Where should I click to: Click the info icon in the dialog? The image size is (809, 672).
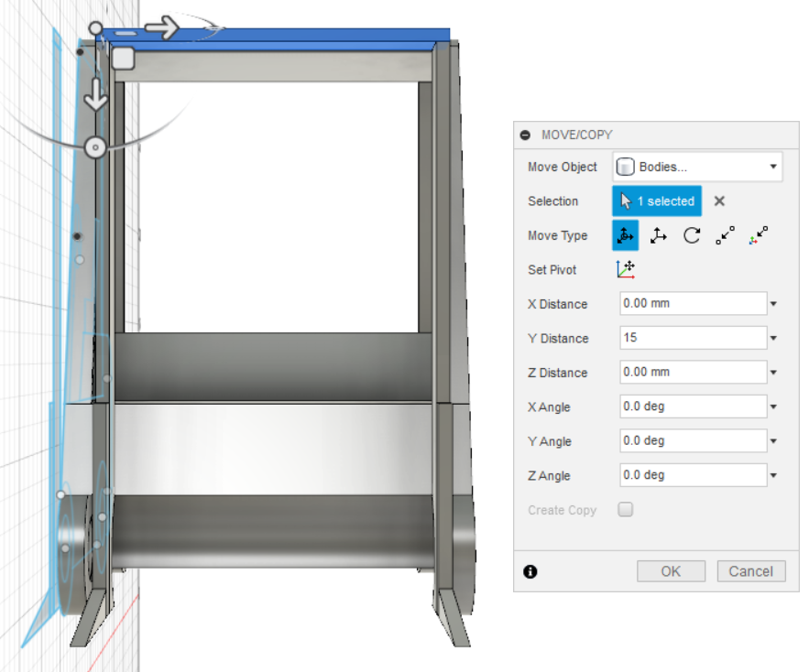click(530, 571)
